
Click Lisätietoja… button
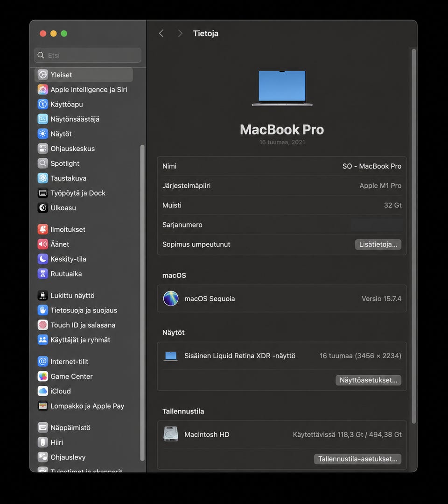[x=378, y=244]
